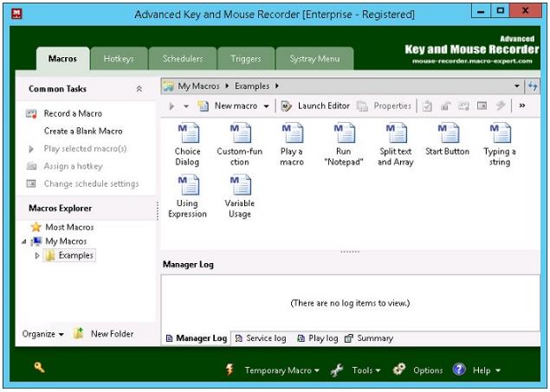Switch to the Service log tab
The width and height of the screenshot is (550, 392).
261,338
